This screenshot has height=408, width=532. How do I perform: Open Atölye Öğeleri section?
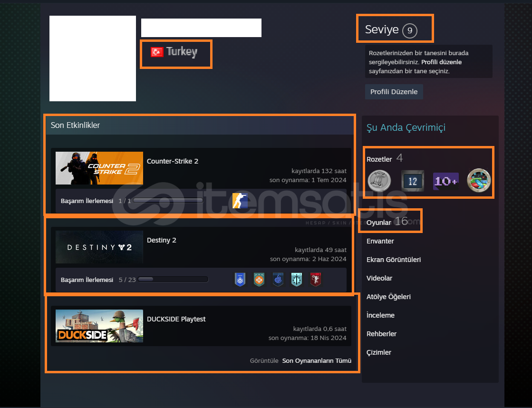(x=388, y=297)
